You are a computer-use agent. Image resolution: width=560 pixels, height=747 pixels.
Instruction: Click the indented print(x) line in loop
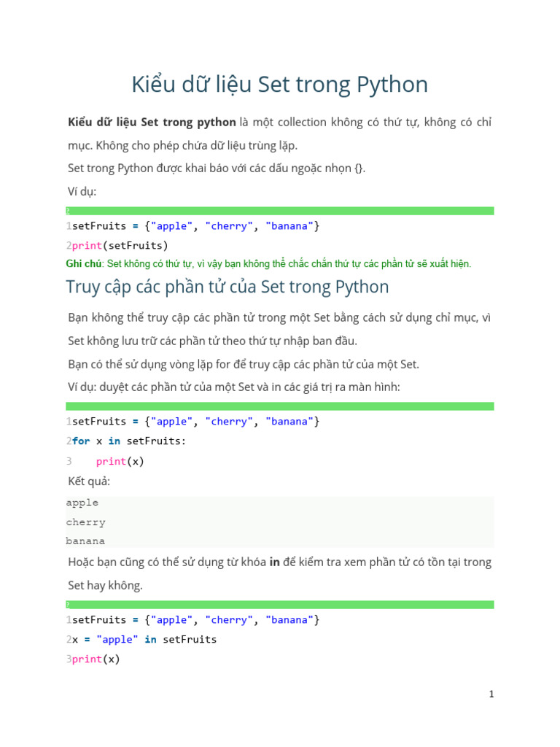120,461
